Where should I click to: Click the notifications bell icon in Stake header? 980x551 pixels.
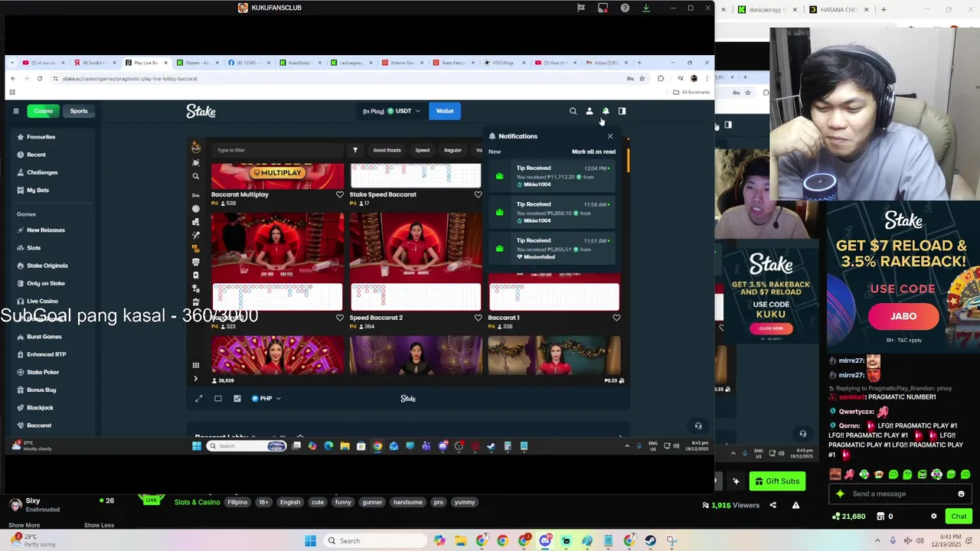coord(606,111)
